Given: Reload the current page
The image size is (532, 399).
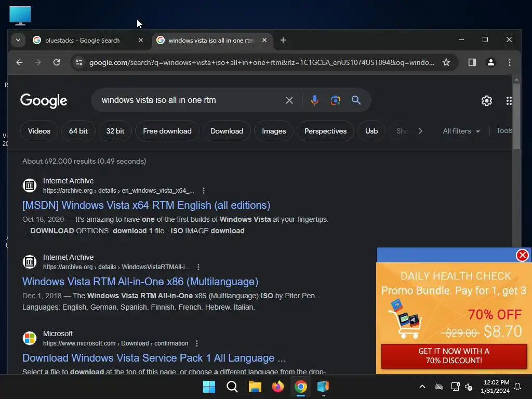Looking at the screenshot, I should pos(57,62).
